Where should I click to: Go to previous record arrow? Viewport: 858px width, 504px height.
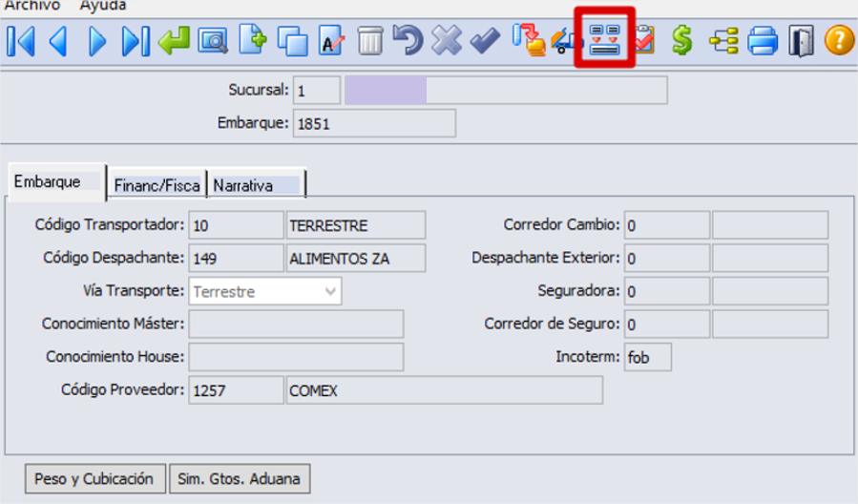58,41
